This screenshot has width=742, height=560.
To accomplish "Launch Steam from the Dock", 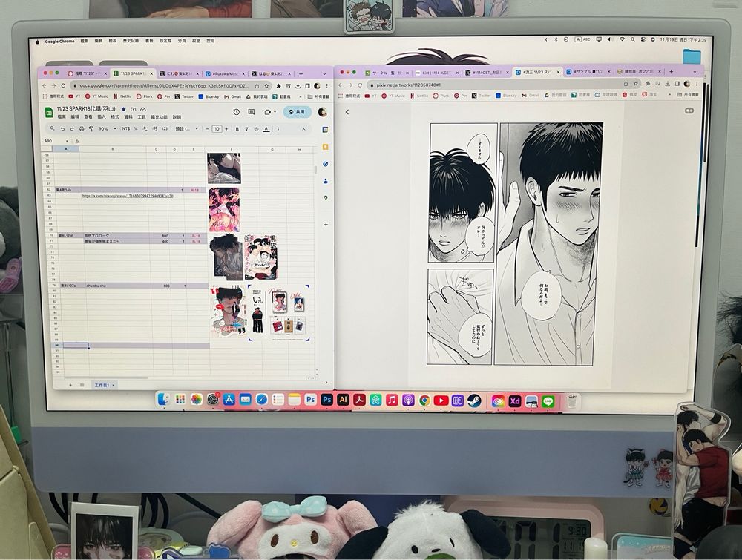I will coord(473,401).
